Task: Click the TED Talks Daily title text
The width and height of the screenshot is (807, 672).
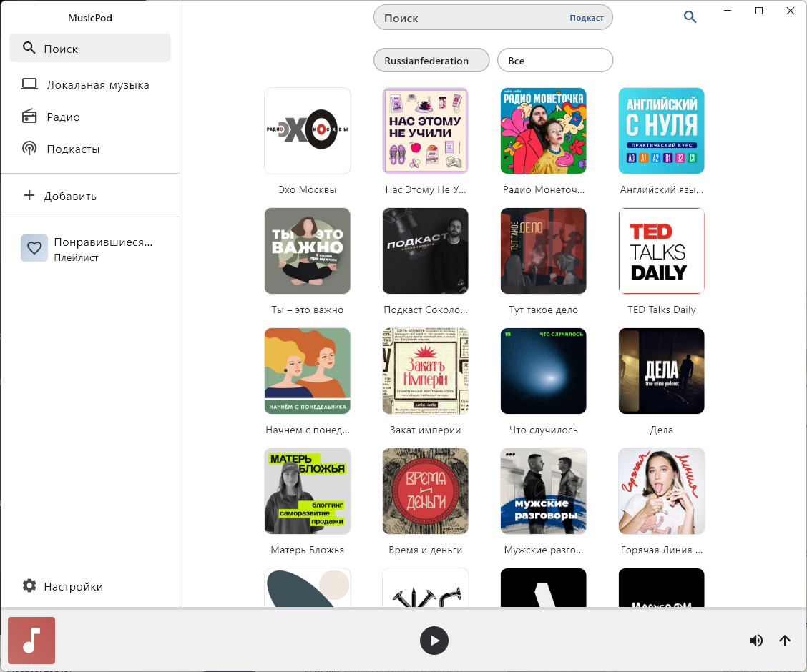Action: pyautogui.click(x=661, y=310)
